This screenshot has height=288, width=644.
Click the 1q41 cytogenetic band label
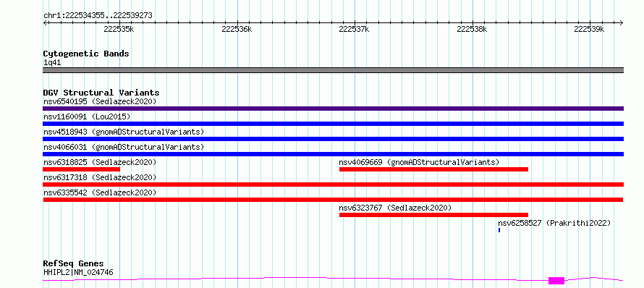[52, 63]
